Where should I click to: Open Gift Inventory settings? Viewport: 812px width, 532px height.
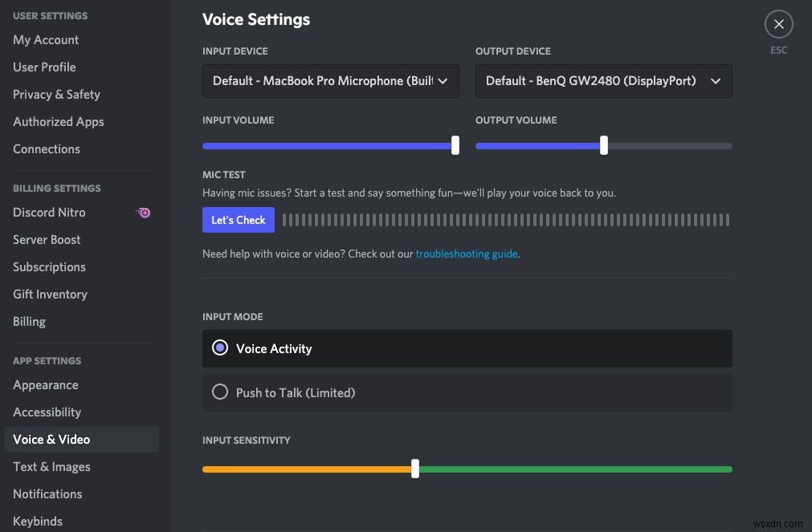click(x=50, y=294)
